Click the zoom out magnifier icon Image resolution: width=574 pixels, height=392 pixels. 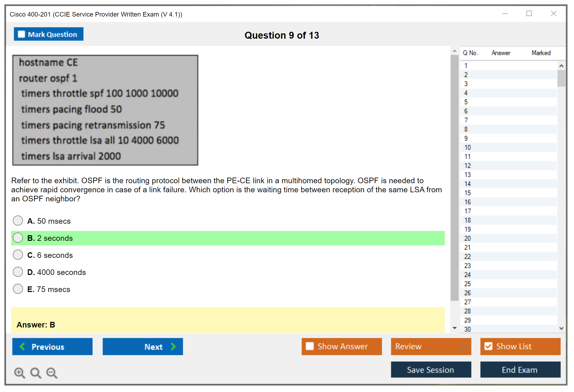click(52, 373)
